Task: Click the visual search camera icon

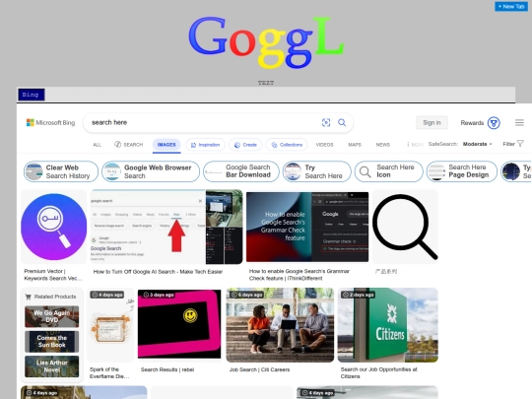Action: coord(326,122)
